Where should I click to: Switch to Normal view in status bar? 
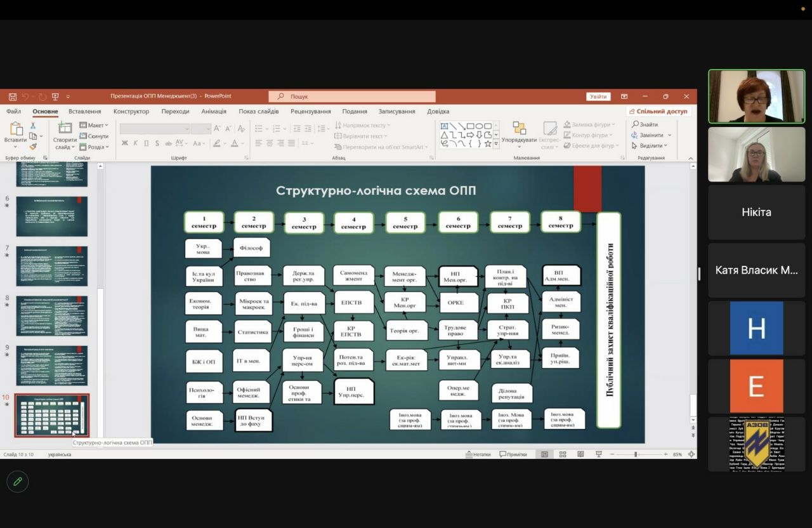[544, 454]
